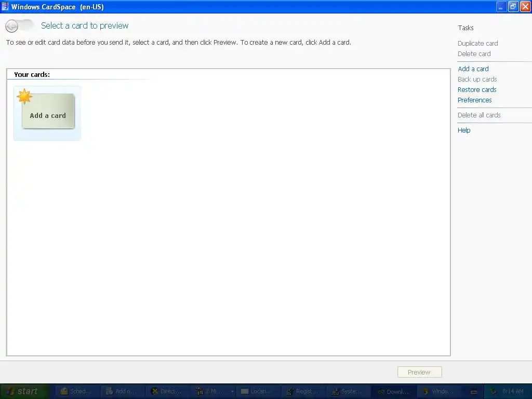Click the Your cards: heading
The image size is (532, 399).
(32, 75)
